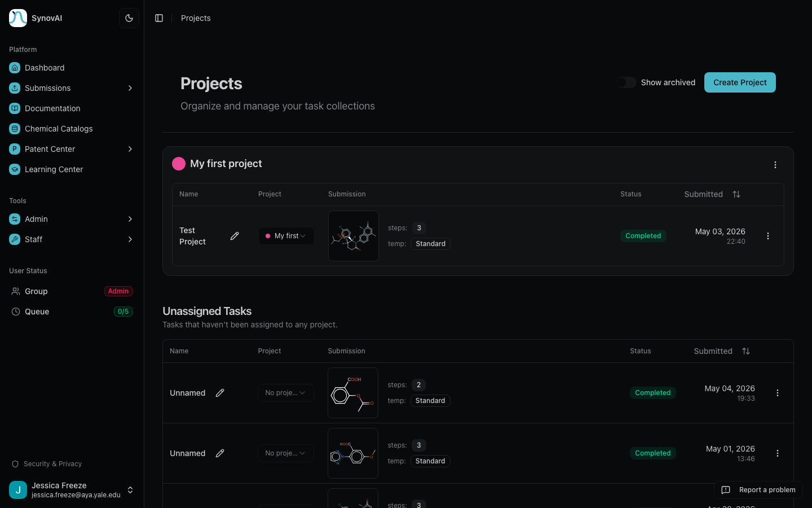Rename the May 04 Unnamed task
The image size is (812, 508).
[220, 393]
